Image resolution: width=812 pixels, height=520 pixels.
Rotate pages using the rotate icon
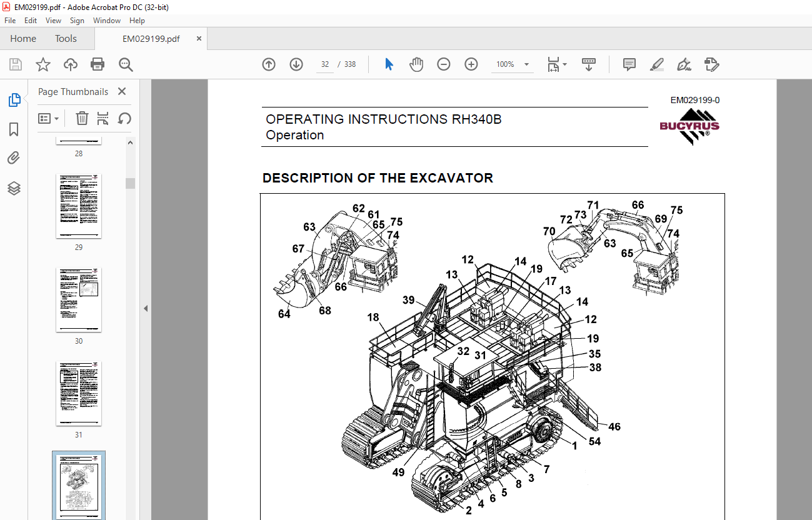(124, 118)
